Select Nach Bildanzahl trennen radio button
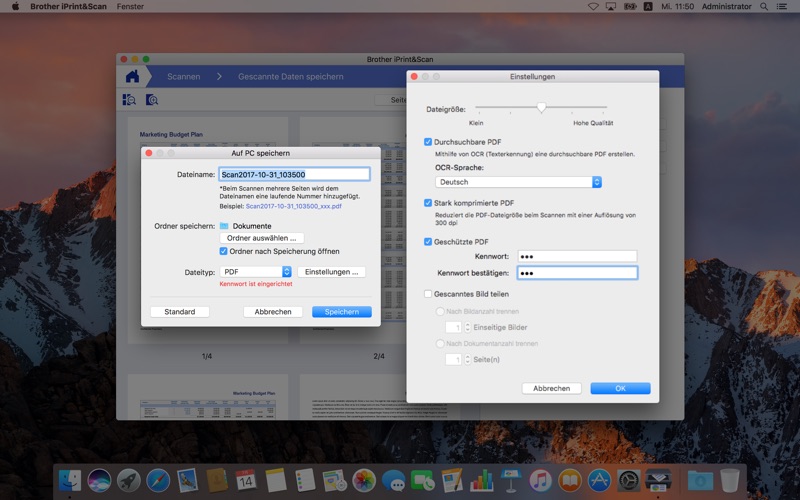Image resolution: width=800 pixels, height=500 pixels. pyautogui.click(x=440, y=311)
